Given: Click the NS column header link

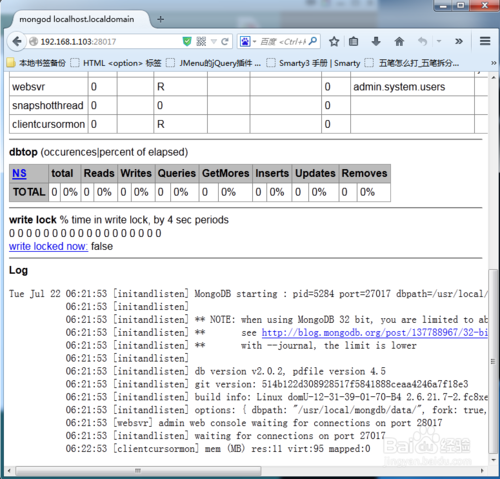Looking at the screenshot, I should click(x=19, y=173).
